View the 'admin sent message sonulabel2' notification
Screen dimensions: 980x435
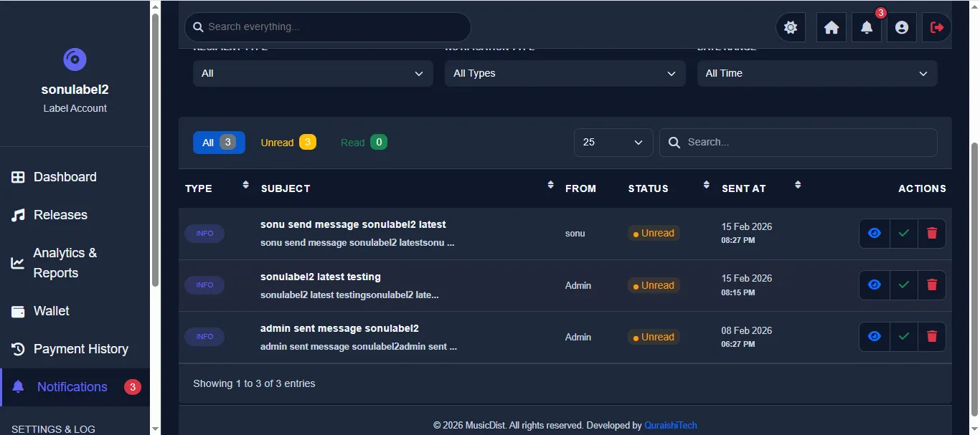click(875, 337)
